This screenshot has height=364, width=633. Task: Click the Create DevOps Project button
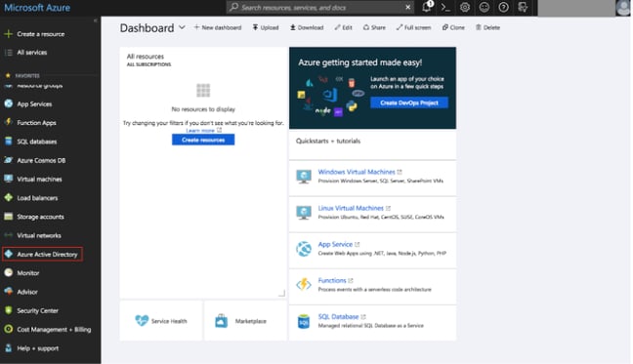point(409,102)
